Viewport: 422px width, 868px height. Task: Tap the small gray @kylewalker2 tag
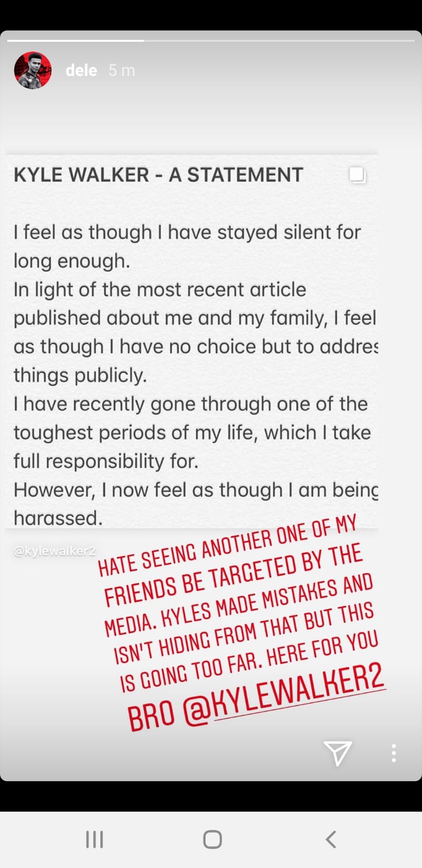point(54,551)
